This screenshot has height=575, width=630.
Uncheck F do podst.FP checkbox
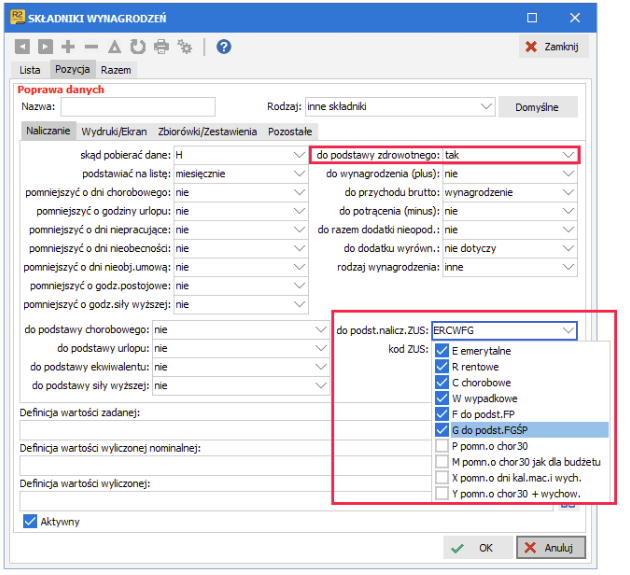(442, 414)
